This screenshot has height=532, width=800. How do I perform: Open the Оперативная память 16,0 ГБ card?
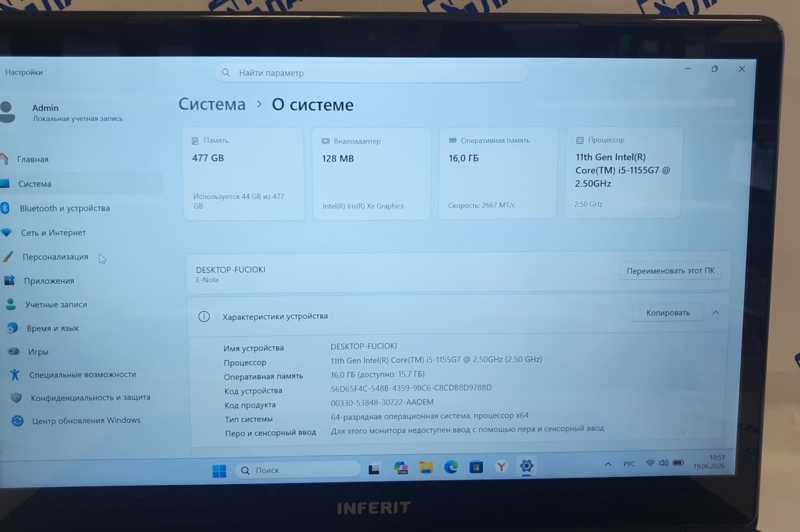coord(498,173)
